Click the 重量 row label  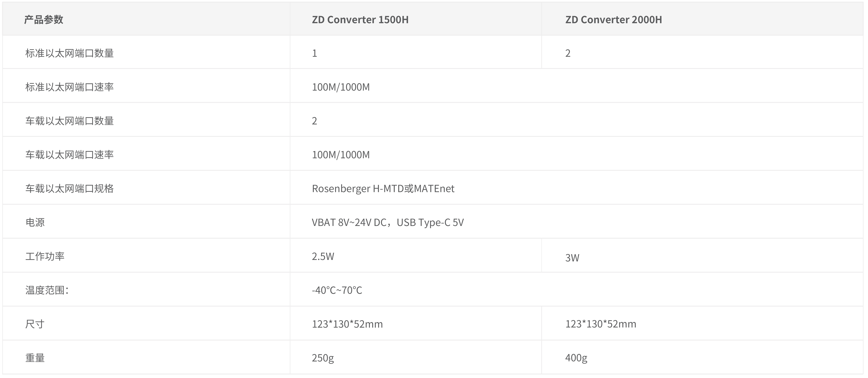[x=35, y=358]
